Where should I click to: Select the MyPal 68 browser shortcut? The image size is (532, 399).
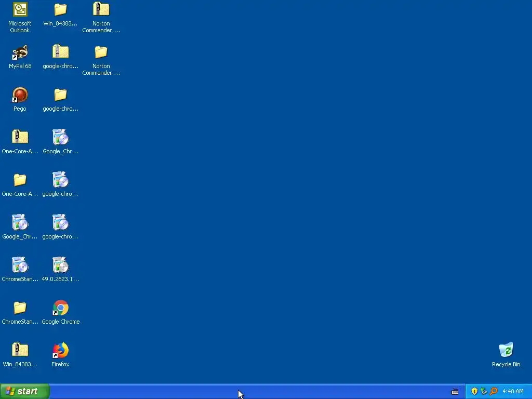tap(20, 57)
